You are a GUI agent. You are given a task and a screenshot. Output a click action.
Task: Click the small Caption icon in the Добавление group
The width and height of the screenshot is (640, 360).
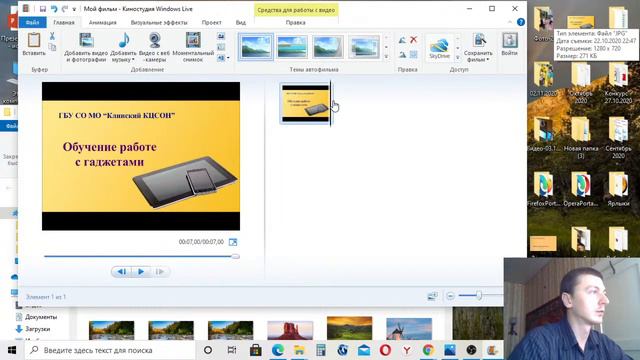coord(221,47)
